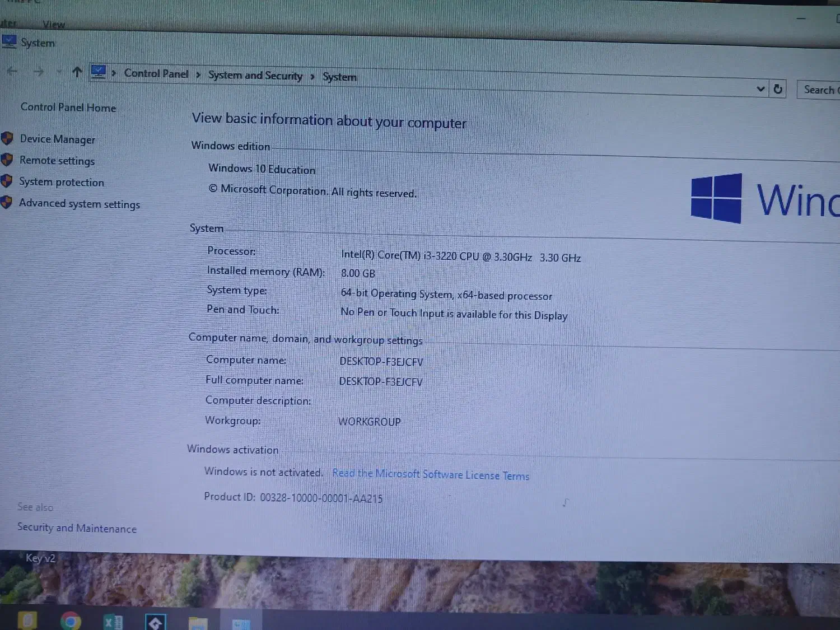Image resolution: width=840 pixels, height=630 pixels.
Task: Go to System and Security breadcrumb
Action: pyautogui.click(x=255, y=76)
